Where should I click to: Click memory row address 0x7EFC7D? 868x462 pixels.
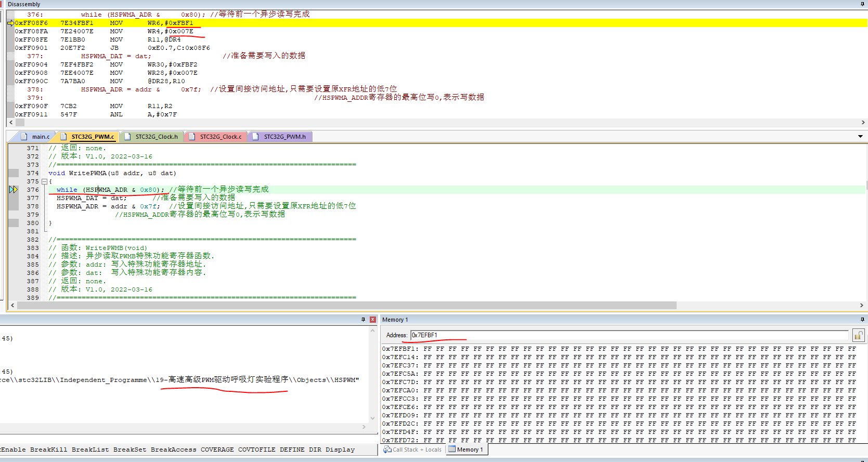point(400,382)
